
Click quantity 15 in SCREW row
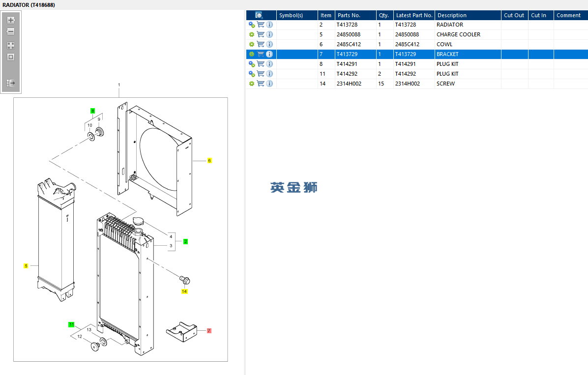click(381, 84)
